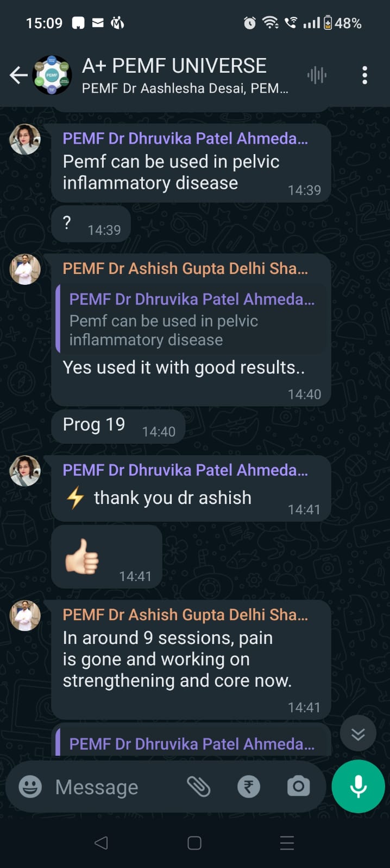This screenshot has height=868, width=390.
Task: Tap Dr Ashish Gupta's avatar beside quoted reply
Action: pos(25,269)
